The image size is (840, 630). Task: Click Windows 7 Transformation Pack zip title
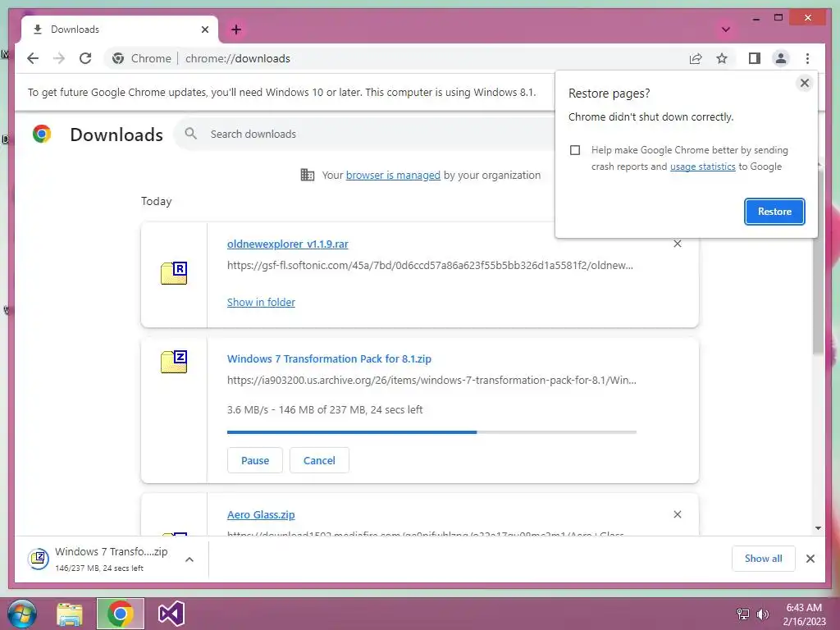click(329, 359)
